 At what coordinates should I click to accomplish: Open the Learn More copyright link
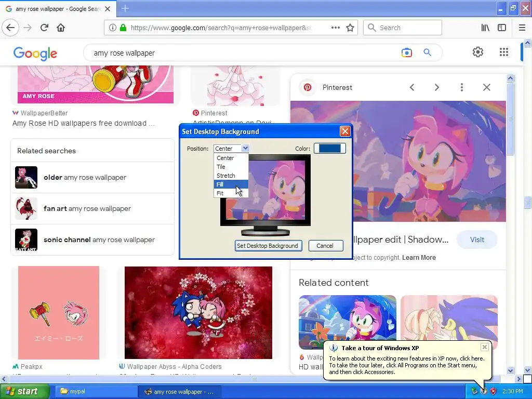tap(419, 258)
